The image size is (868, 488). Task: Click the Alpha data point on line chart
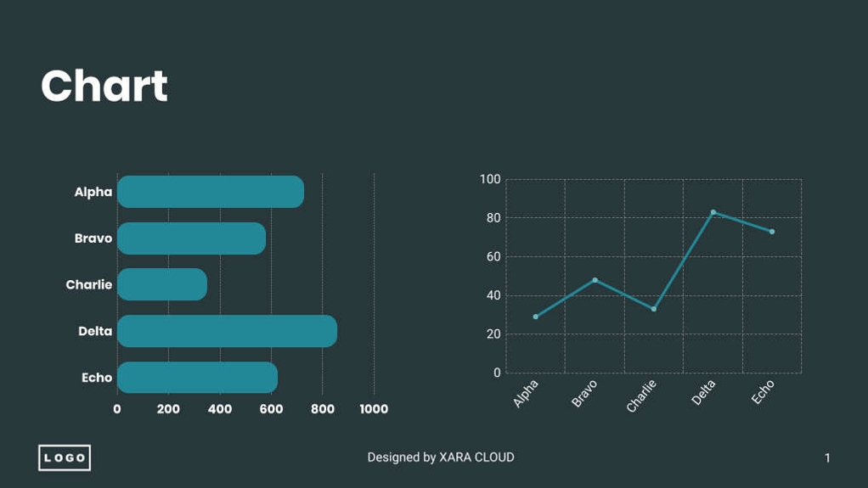535,317
